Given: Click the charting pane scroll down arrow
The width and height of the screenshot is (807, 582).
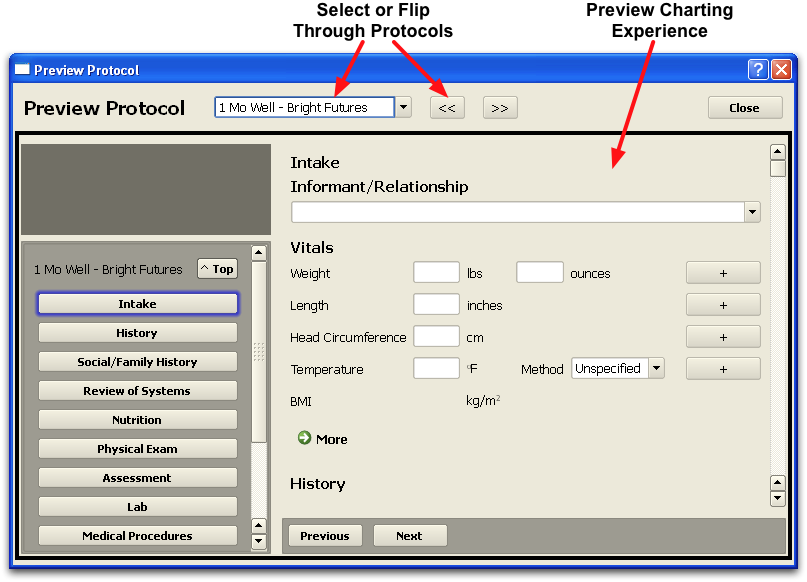Looking at the screenshot, I should [x=777, y=498].
